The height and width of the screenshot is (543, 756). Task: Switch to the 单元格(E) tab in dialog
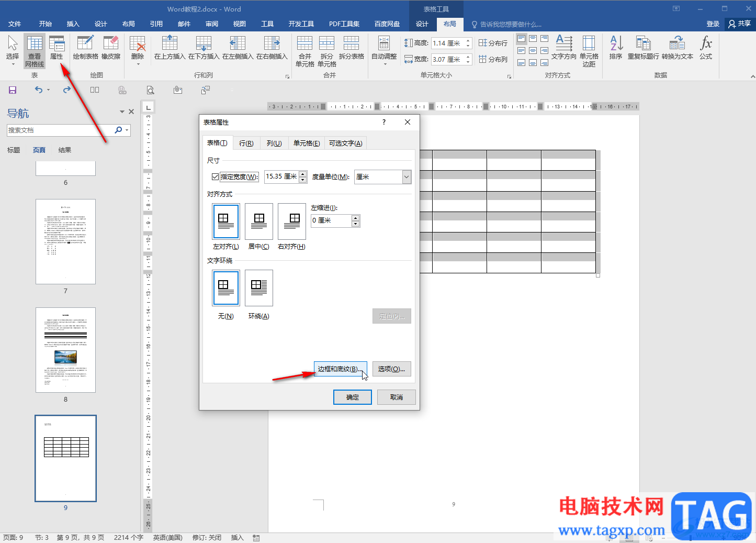click(307, 143)
